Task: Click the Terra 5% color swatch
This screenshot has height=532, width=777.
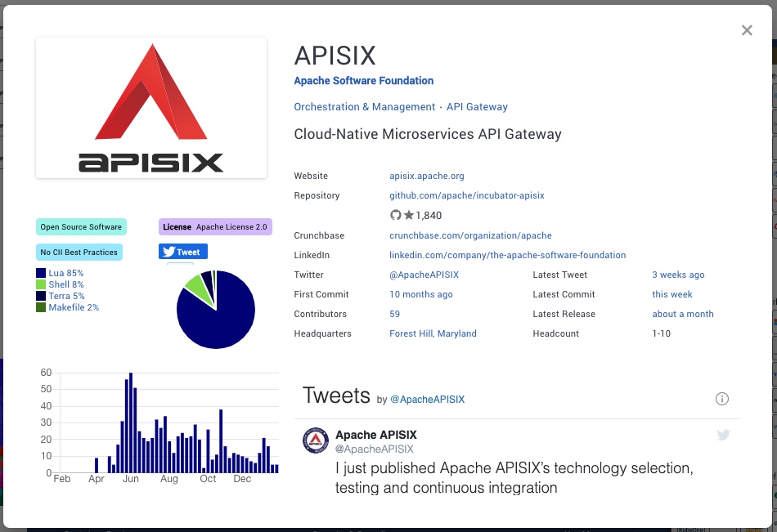Action: tap(41, 296)
